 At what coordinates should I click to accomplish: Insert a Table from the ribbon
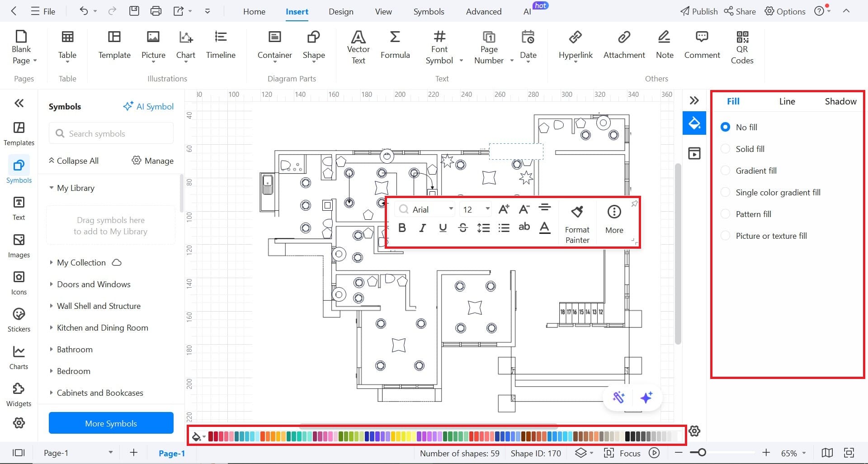click(67, 45)
